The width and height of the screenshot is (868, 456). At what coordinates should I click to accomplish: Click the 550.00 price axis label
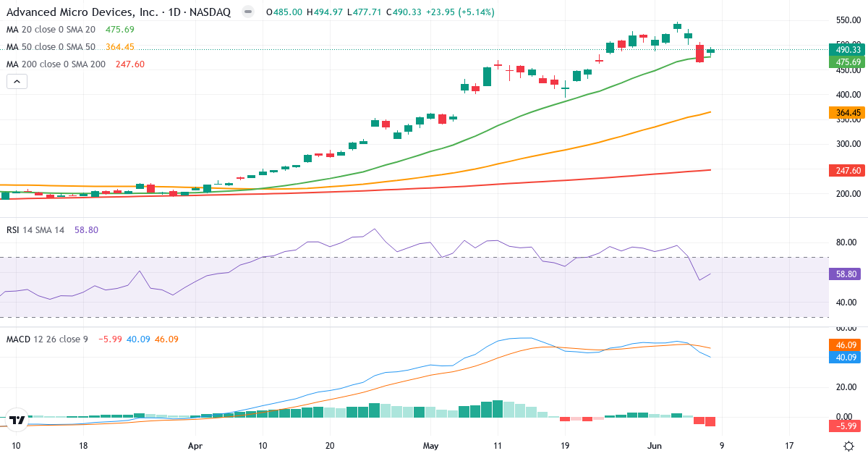[x=848, y=22]
